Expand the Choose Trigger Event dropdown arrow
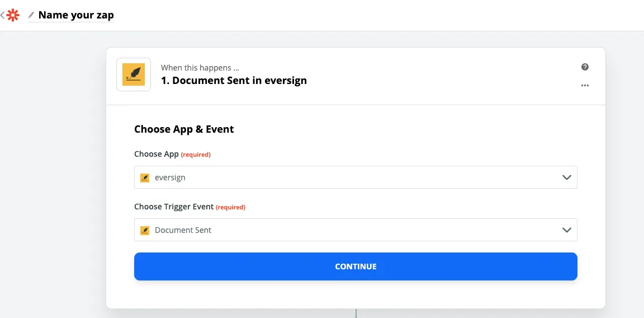 [566, 230]
